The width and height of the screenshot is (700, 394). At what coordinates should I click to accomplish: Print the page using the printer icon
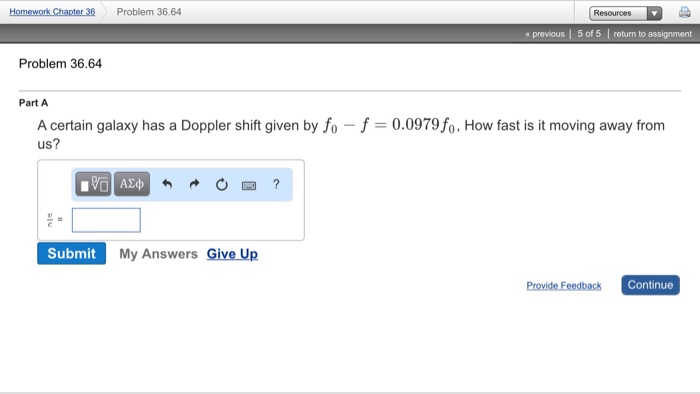click(x=684, y=12)
